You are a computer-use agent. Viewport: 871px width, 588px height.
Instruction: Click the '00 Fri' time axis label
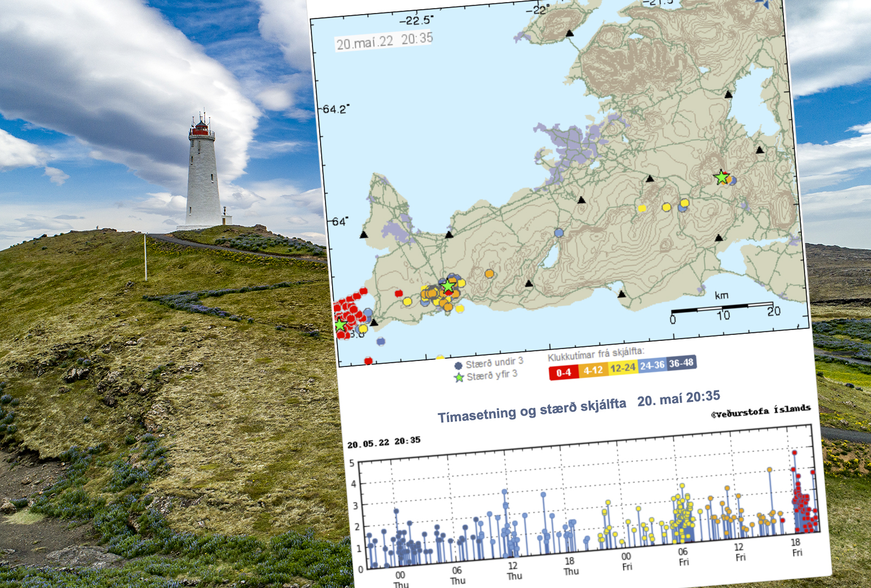(627, 562)
